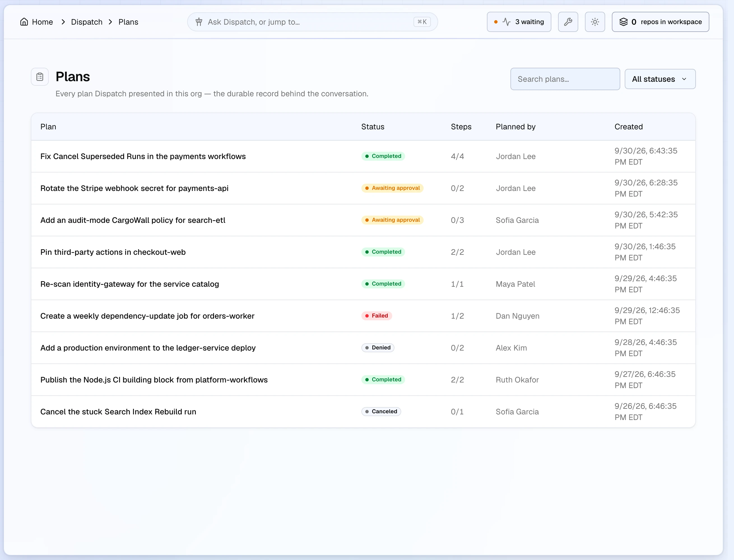Open the All statuses dropdown

click(660, 79)
